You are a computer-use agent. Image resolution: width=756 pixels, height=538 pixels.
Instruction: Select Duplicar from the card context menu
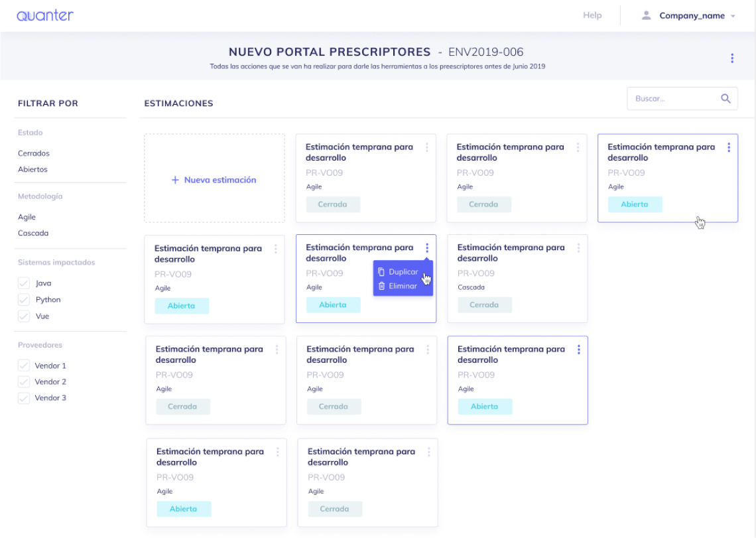(403, 272)
